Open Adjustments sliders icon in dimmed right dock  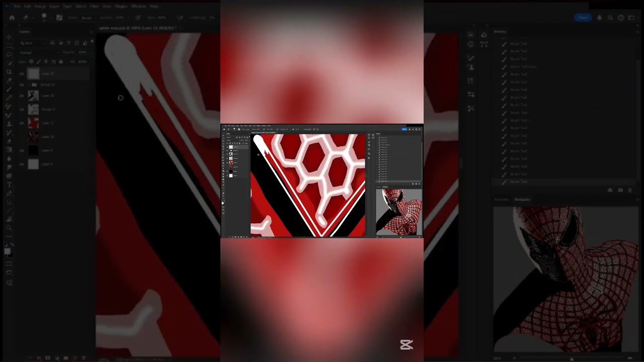point(471,95)
